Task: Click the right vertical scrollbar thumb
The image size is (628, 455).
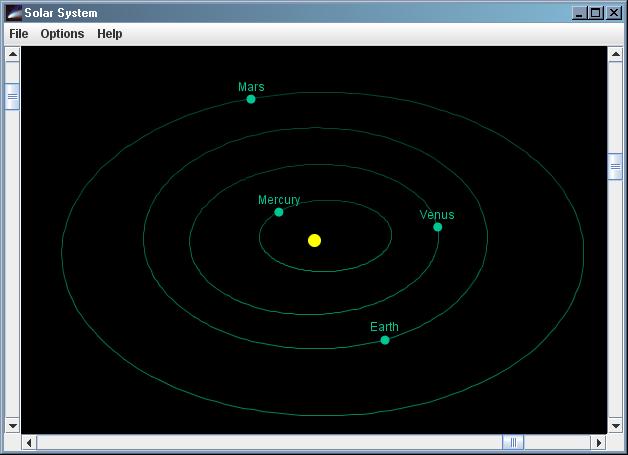Action: click(x=615, y=167)
